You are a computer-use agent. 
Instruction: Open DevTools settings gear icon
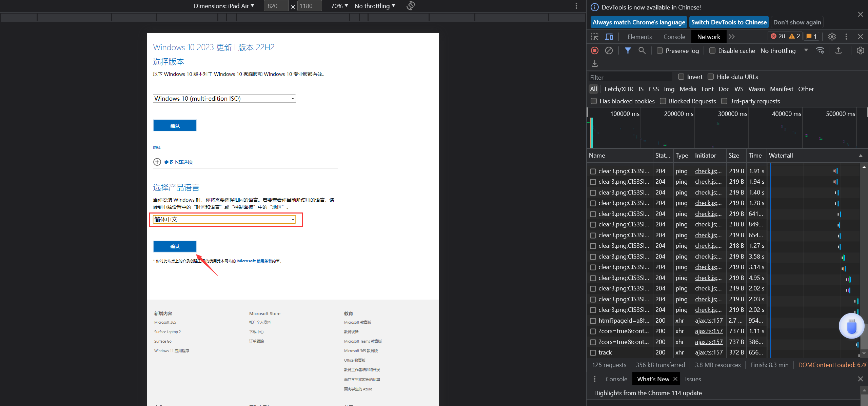click(832, 37)
